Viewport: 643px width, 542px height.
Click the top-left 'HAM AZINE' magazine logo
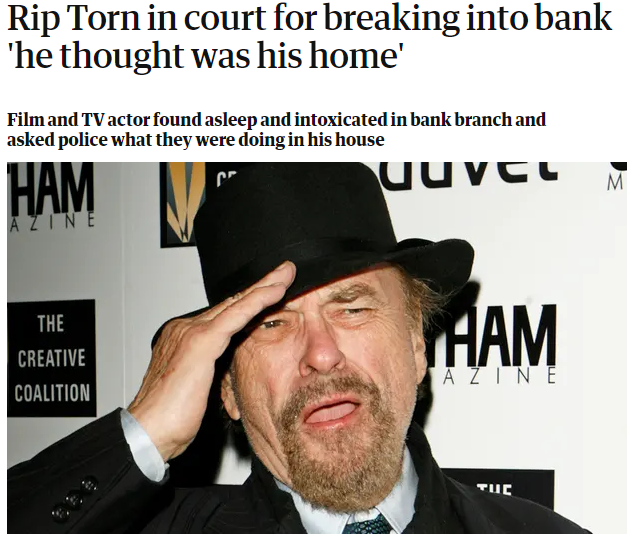pyautogui.click(x=51, y=197)
